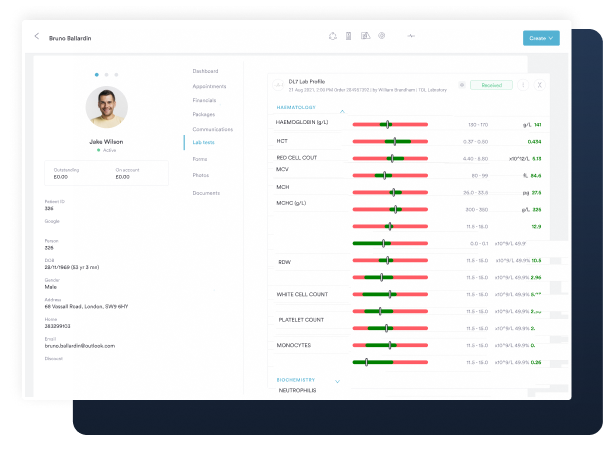This screenshot has width=603, height=458.
Task: Switch to the Financials tab
Action: point(205,100)
